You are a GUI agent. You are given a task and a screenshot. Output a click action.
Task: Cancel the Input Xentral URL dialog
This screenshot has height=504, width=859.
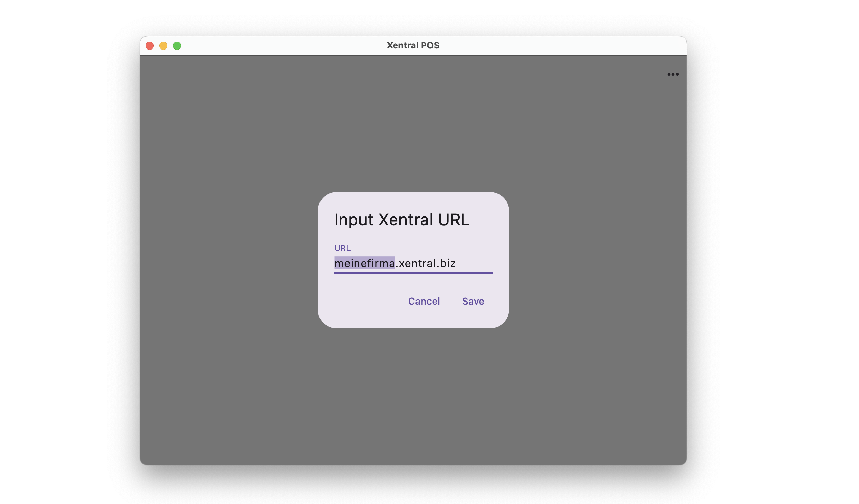pyautogui.click(x=424, y=301)
